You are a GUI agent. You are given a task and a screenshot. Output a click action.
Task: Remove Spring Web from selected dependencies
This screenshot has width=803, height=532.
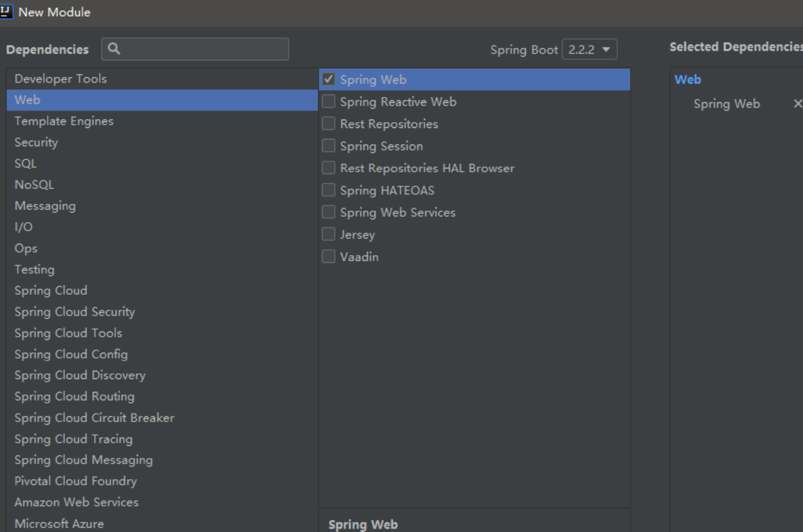point(798,103)
